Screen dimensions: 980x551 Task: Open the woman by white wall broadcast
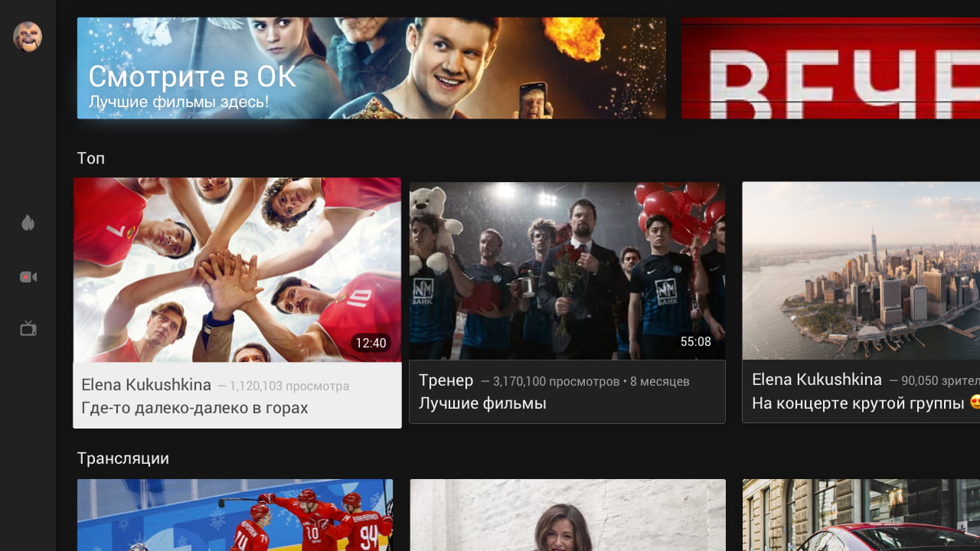click(567, 515)
